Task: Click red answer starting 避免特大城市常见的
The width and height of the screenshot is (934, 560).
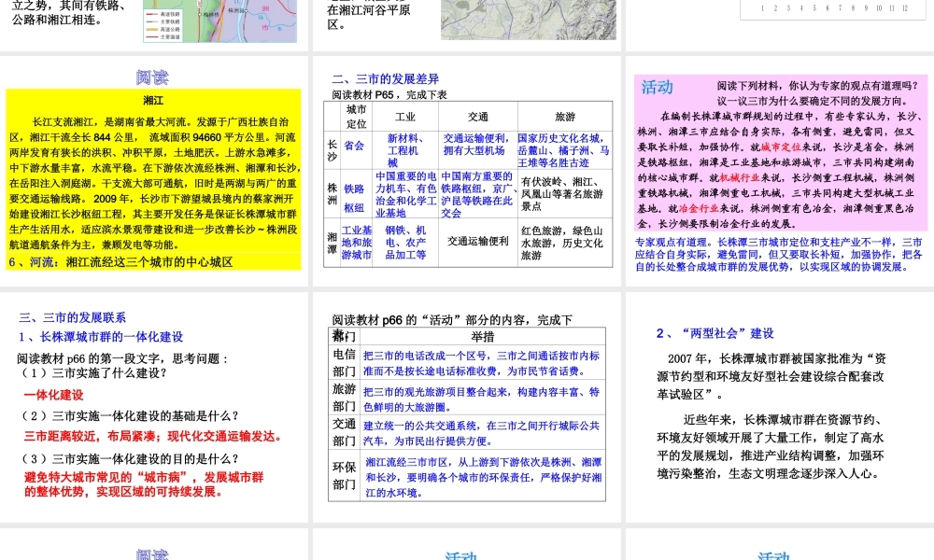Action: [144, 484]
